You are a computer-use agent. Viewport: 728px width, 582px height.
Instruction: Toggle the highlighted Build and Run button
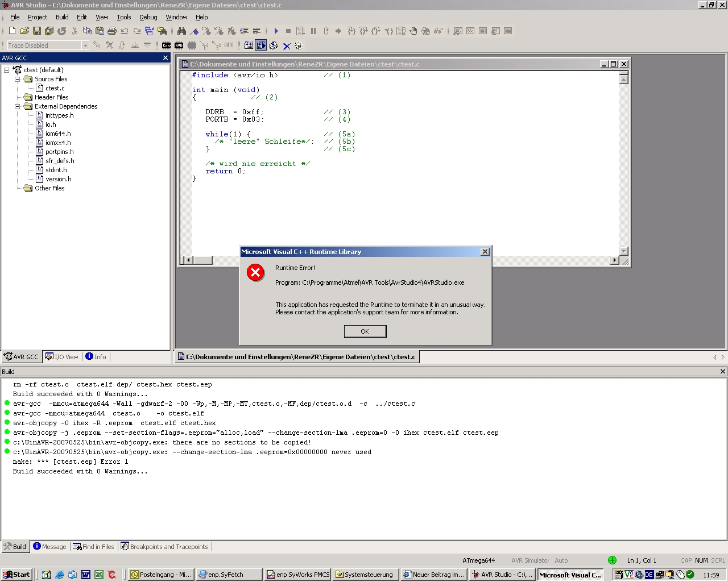coord(261,45)
